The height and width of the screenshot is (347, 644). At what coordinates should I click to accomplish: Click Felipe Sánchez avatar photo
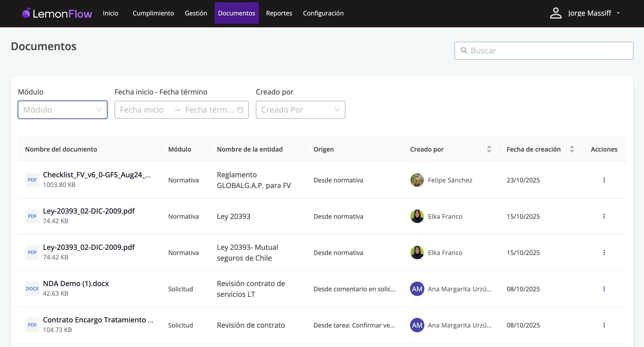click(417, 180)
